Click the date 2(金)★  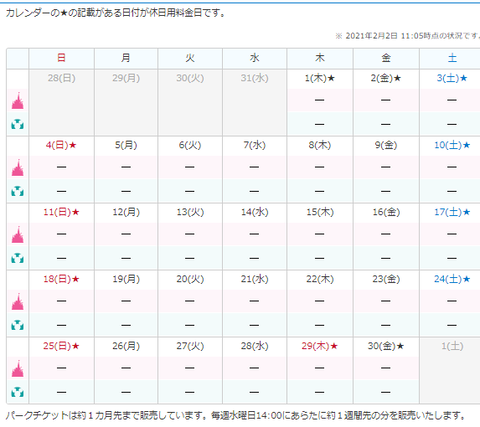386,78
